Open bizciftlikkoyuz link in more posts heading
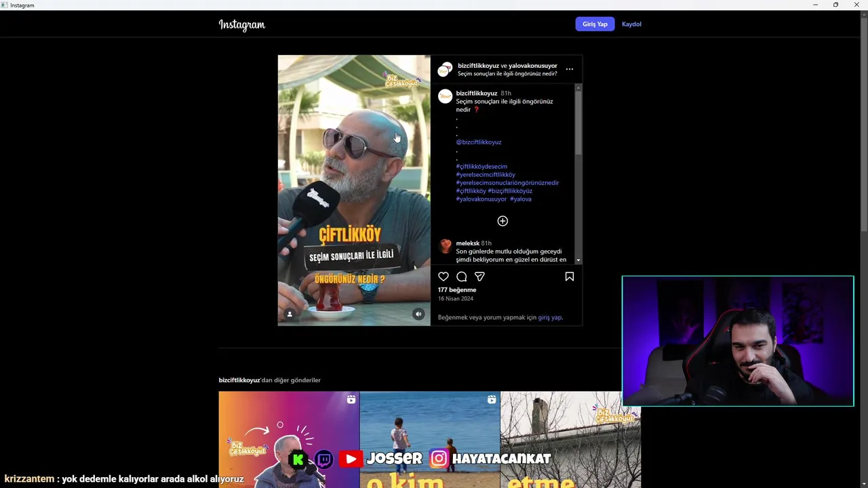Viewport: 868px width, 488px height. [239, 380]
